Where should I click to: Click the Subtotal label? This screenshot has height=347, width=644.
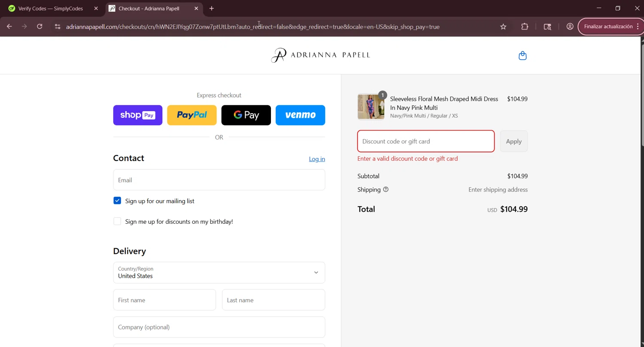coord(368,176)
